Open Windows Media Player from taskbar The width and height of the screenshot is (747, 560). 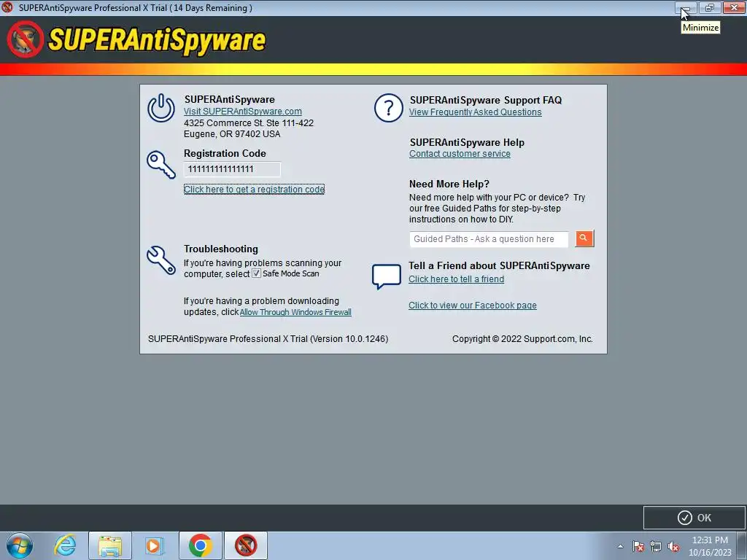tap(154, 545)
